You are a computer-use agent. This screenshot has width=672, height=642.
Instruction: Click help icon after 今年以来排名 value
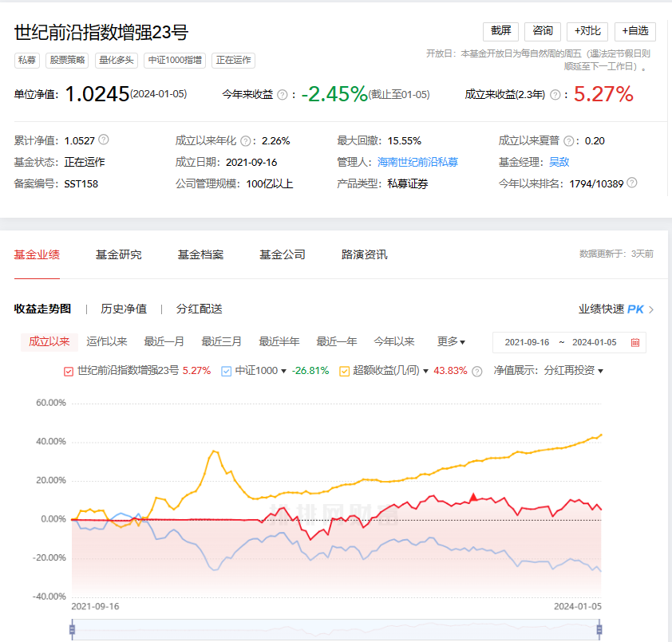coord(632,183)
